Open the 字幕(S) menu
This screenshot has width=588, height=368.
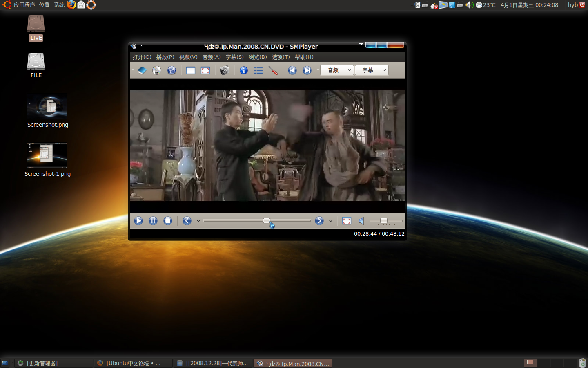pos(234,57)
